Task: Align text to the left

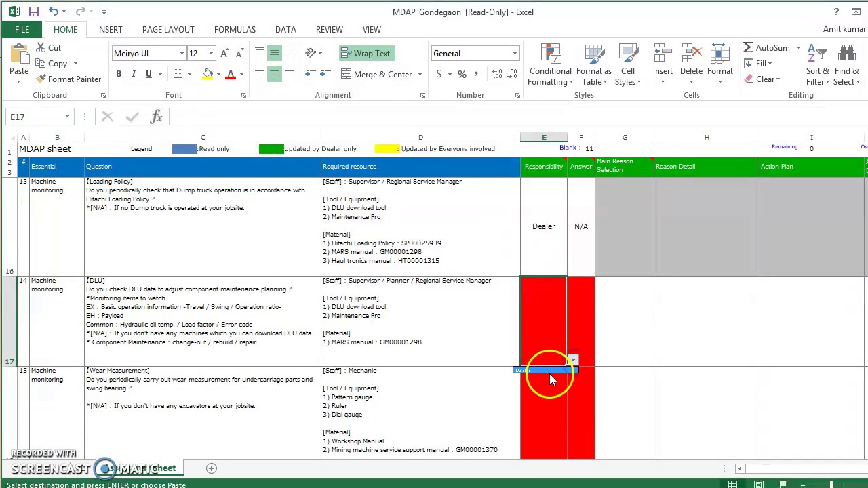Action: point(260,74)
